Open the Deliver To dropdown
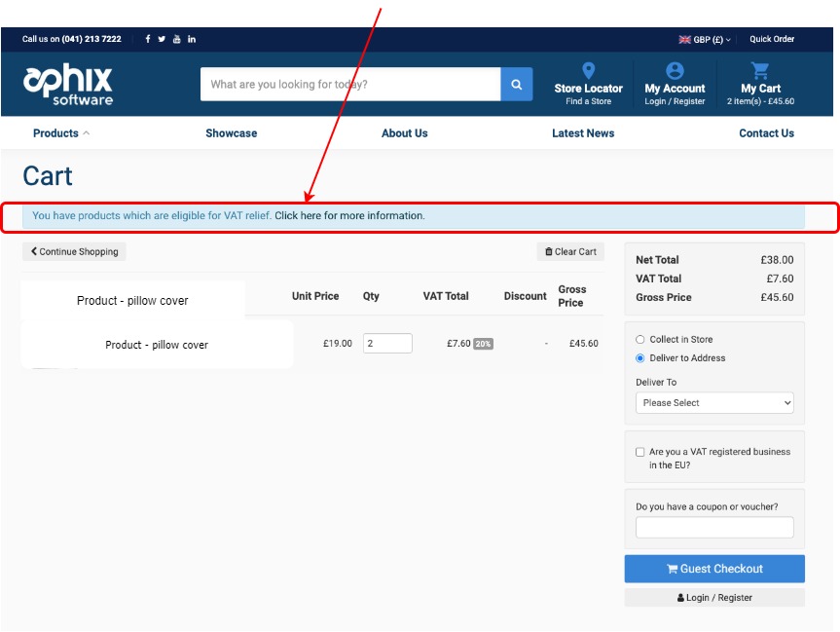The width and height of the screenshot is (840, 632). (x=714, y=403)
